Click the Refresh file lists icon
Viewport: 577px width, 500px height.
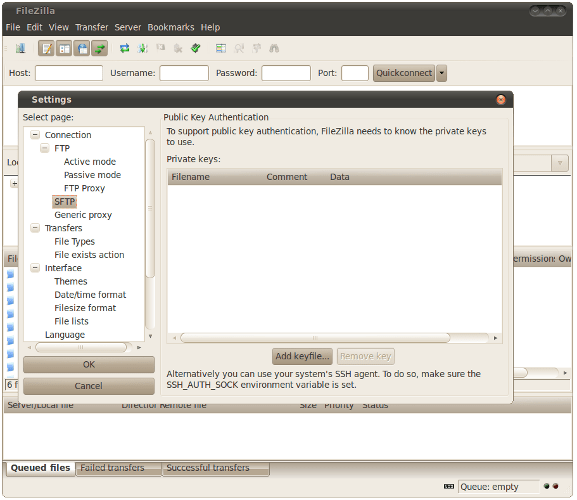[x=125, y=48]
